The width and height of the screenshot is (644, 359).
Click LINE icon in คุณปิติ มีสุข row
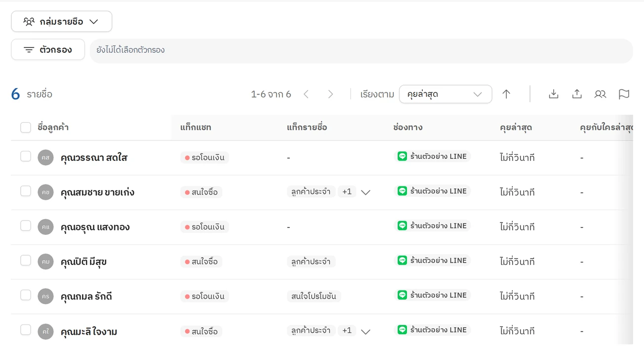(x=402, y=260)
